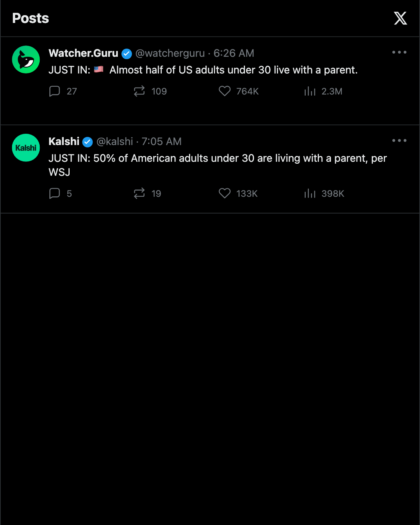Open Kalshi display name link
420x525 pixels.
coord(64,142)
